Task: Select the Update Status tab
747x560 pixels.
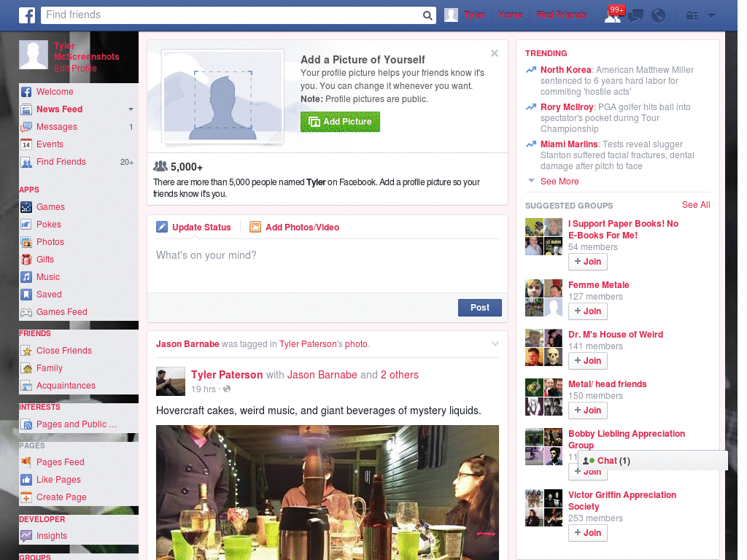Action: pos(193,227)
